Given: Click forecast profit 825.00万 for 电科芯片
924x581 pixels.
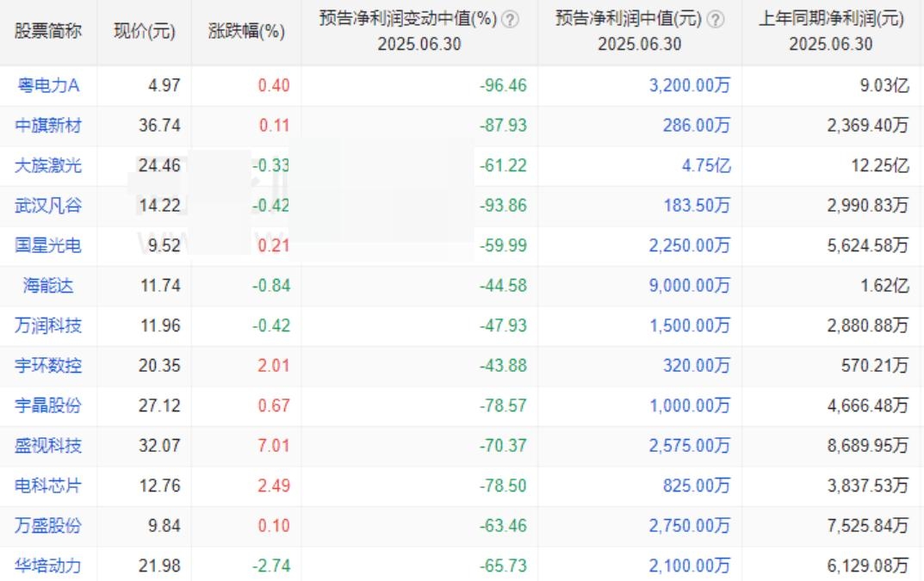Looking at the screenshot, I should tap(697, 486).
